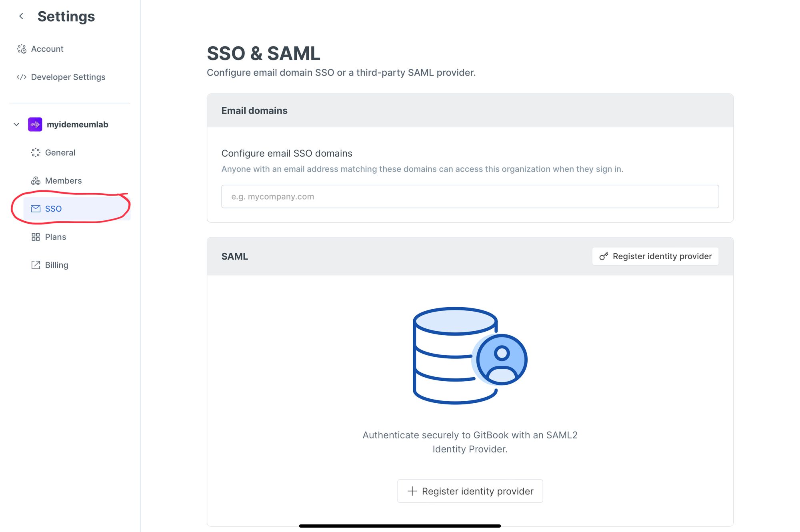The image size is (800, 532).
Task: Focus the email SSO domains input field
Action: [470, 196]
